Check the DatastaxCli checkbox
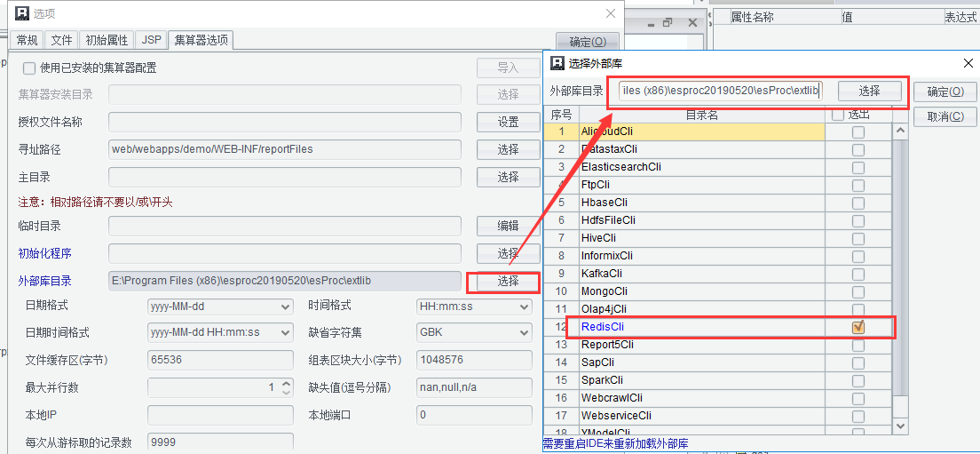The height and width of the screenshot is (454, 980). point(858,149)
